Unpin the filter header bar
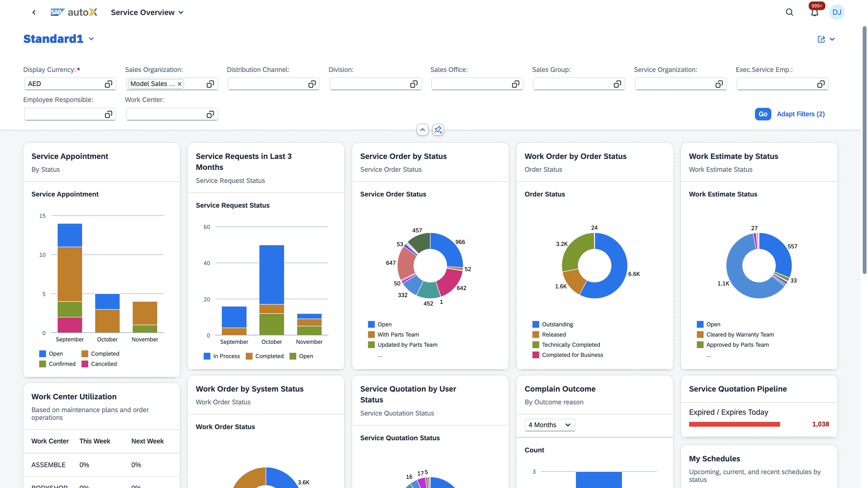868x488 pixels. click(438, 130)
